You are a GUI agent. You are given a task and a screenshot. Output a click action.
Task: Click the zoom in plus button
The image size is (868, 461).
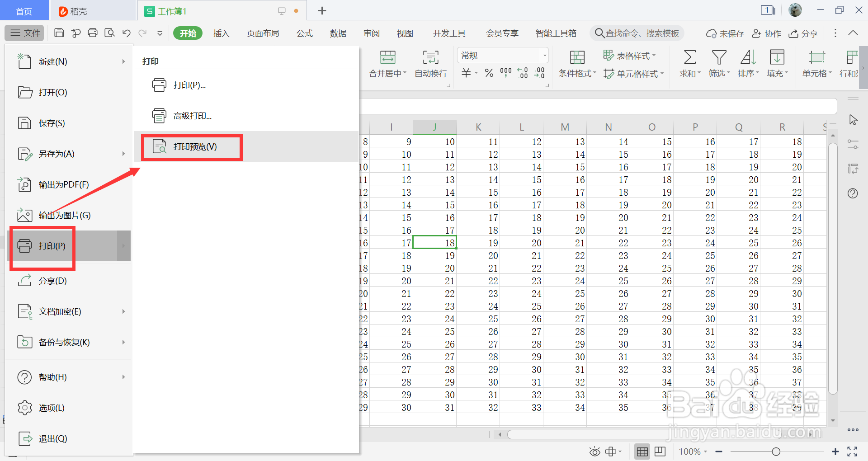pos(835,452)
